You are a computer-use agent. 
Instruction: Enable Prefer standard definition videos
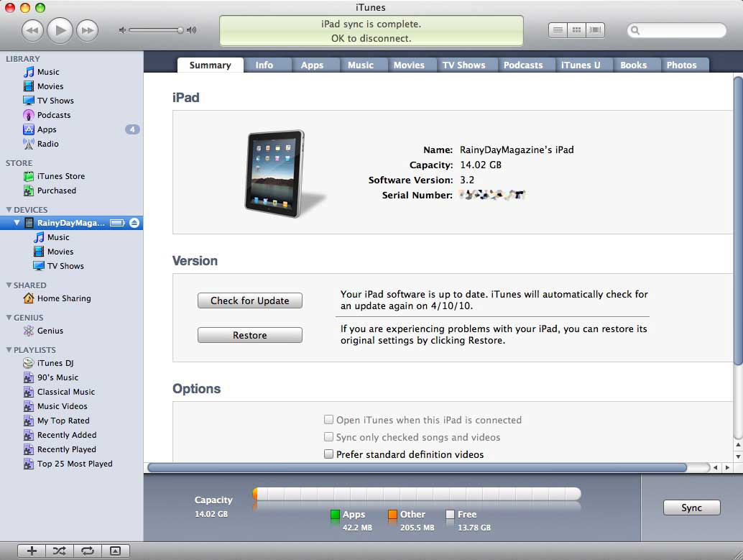click(x=328, y=454)
